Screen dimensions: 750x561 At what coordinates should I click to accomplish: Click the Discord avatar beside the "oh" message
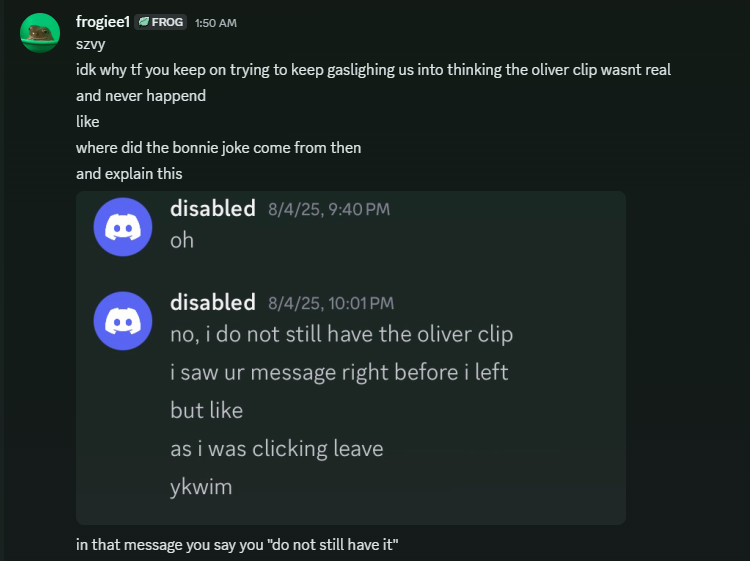coord(122,226)
